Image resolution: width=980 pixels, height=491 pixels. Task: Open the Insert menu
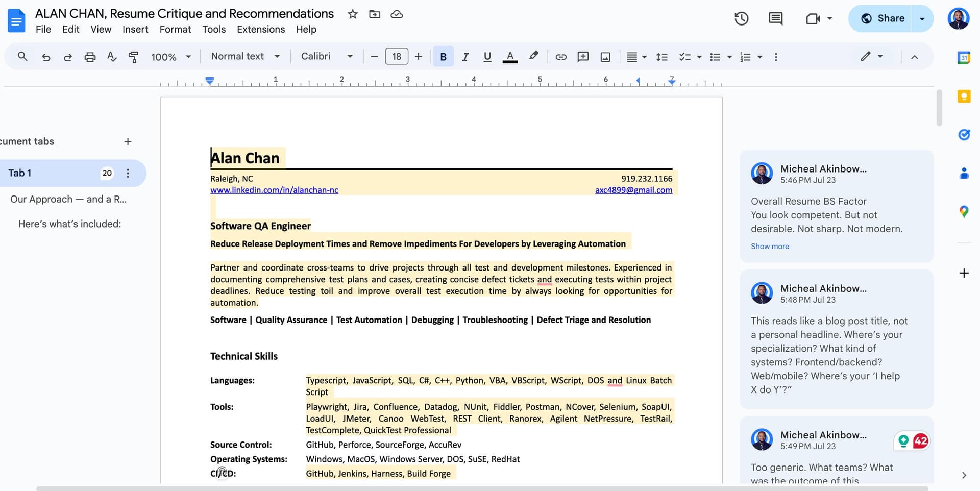pos(135,29)
